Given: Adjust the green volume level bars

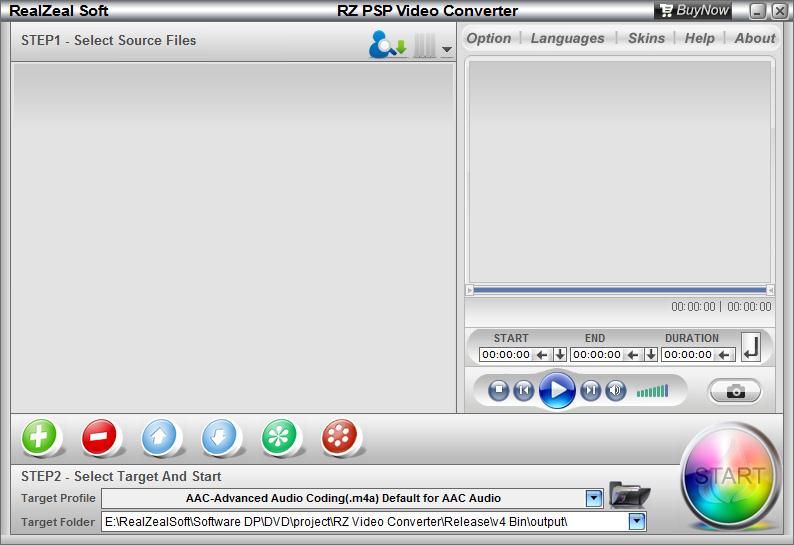Looking at the screenshot, I should point(652,391).
